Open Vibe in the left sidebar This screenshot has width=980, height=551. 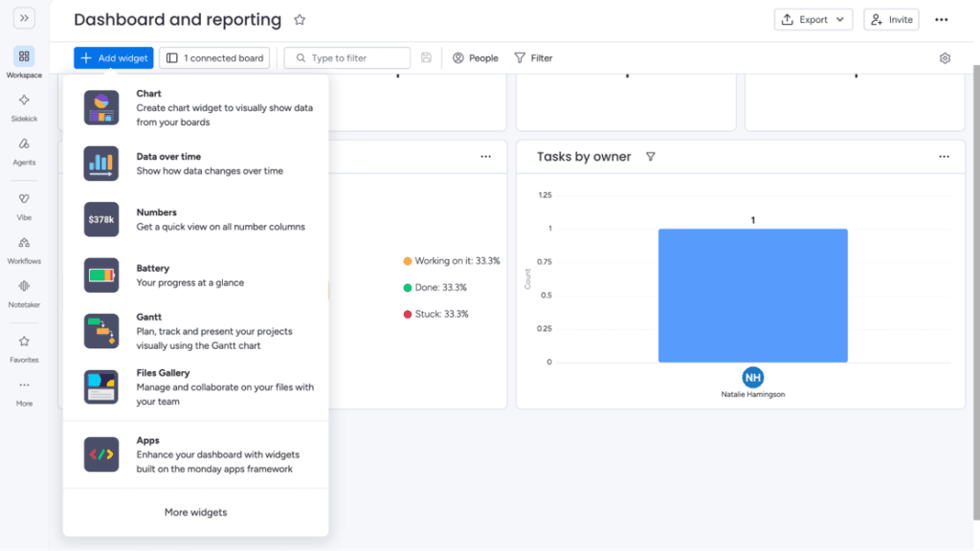pyautogui.click(x=24, y=207)
